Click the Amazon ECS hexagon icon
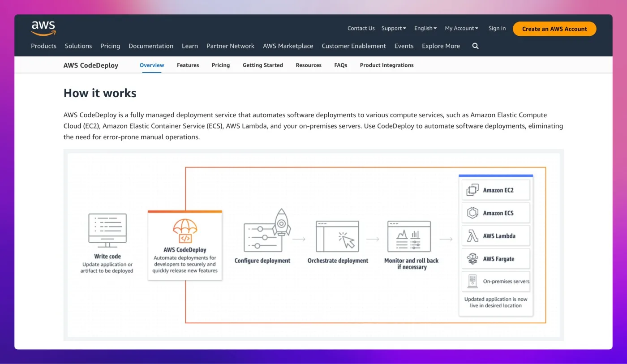Viewport: 627px width, 364px height. click(472, 213)
